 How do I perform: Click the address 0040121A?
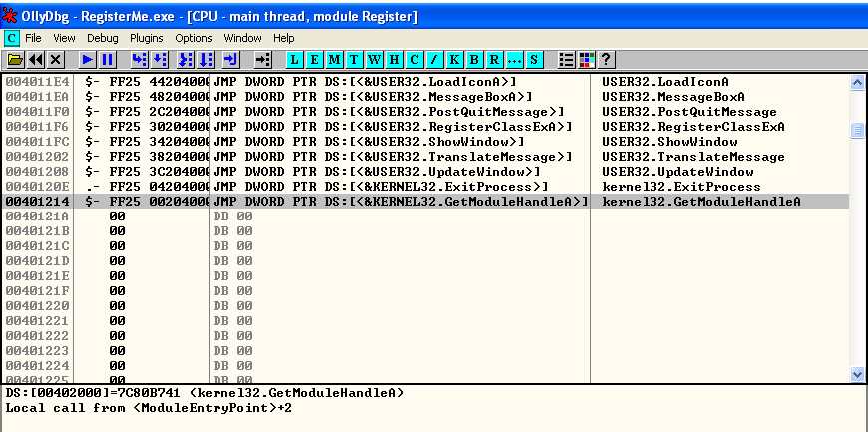click(x=38, y=216)
